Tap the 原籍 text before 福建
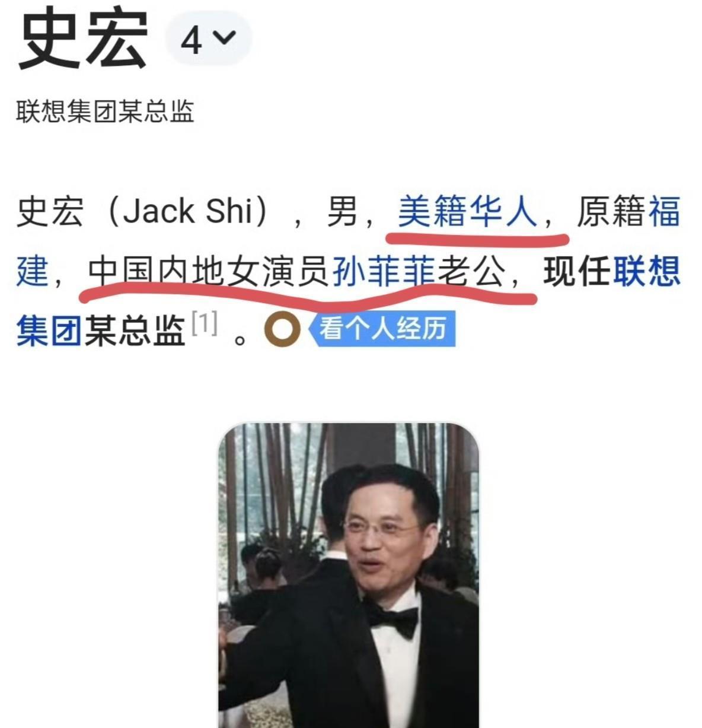 pyautogui.click(x=611, y=212)
